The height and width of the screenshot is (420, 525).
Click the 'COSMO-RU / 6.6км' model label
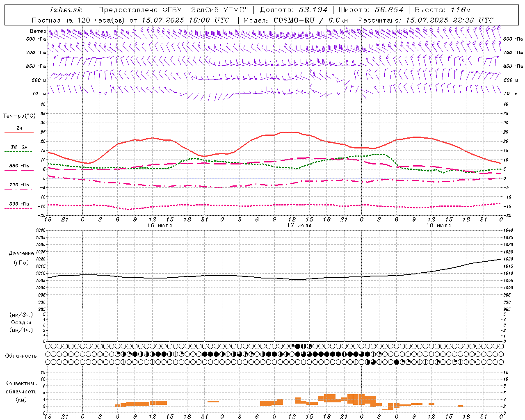[310, 20]
